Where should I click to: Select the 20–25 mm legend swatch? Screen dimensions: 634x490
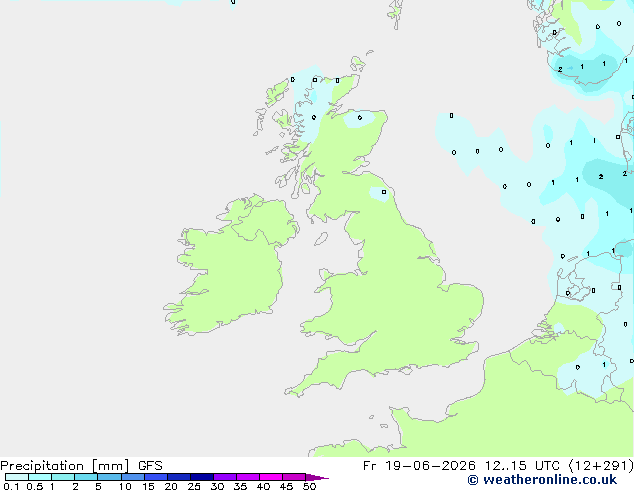click(179, 477)
